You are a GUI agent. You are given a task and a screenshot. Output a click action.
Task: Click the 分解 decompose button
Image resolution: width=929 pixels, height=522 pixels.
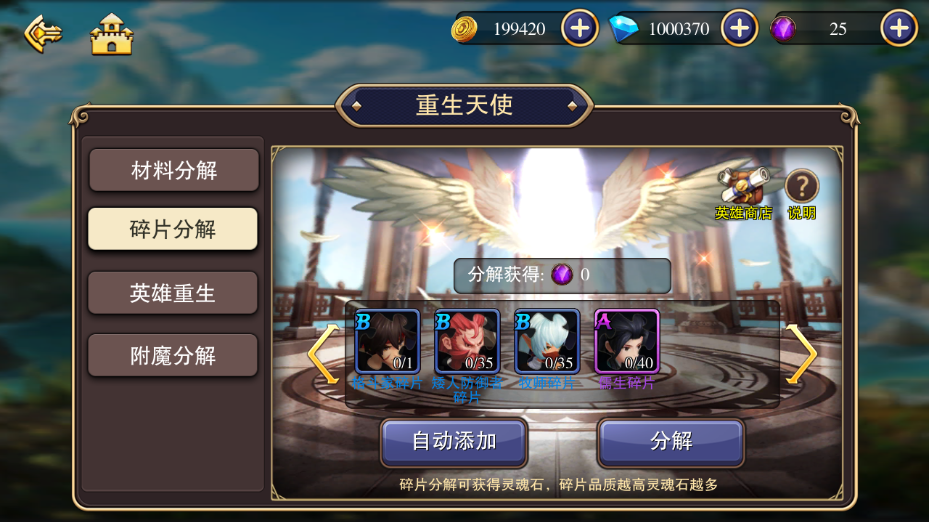coord(671,441)
